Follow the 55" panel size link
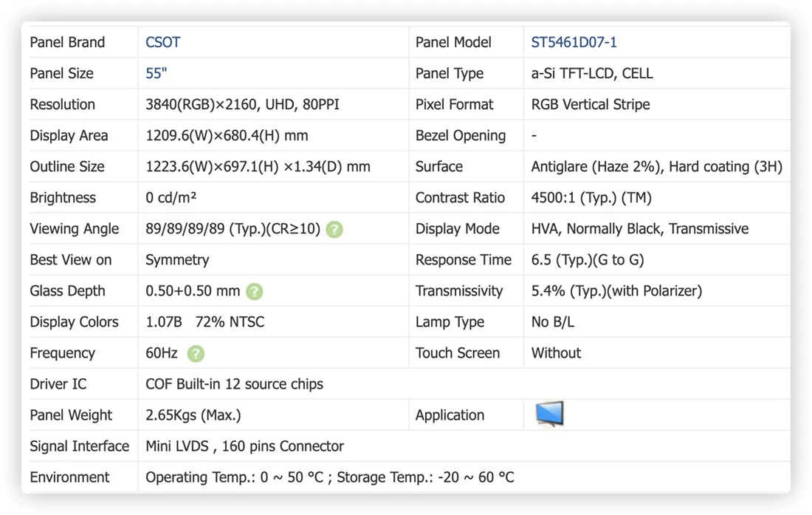The image size is (812, 515). tap(156, 74)
